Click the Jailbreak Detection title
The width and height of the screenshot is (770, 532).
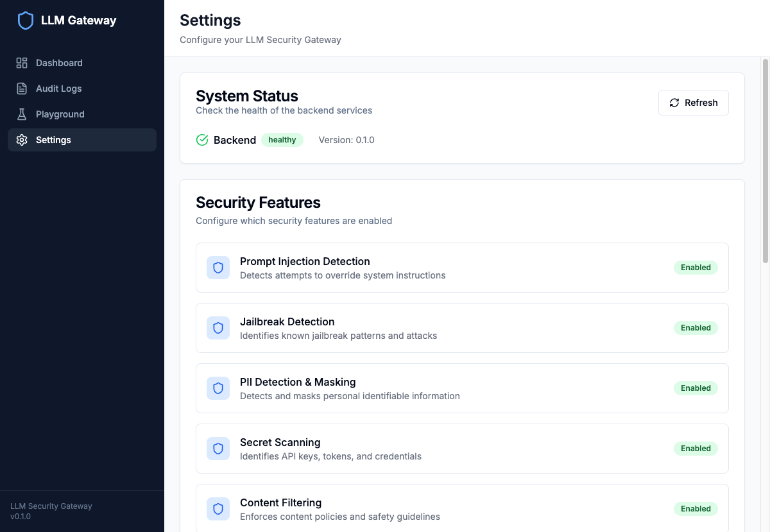[x=287, y=322]
